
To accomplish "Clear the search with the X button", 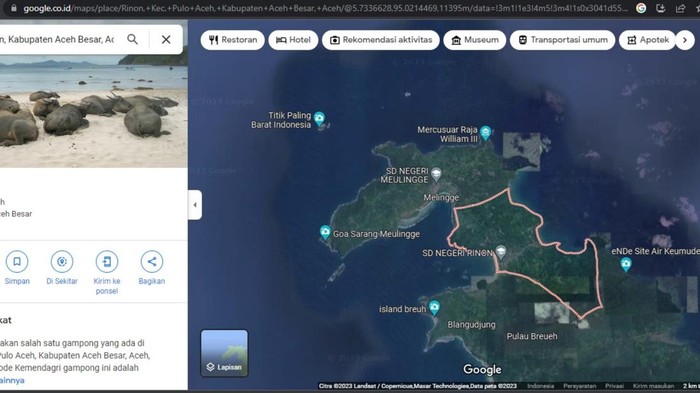I will tap(166, 39).
